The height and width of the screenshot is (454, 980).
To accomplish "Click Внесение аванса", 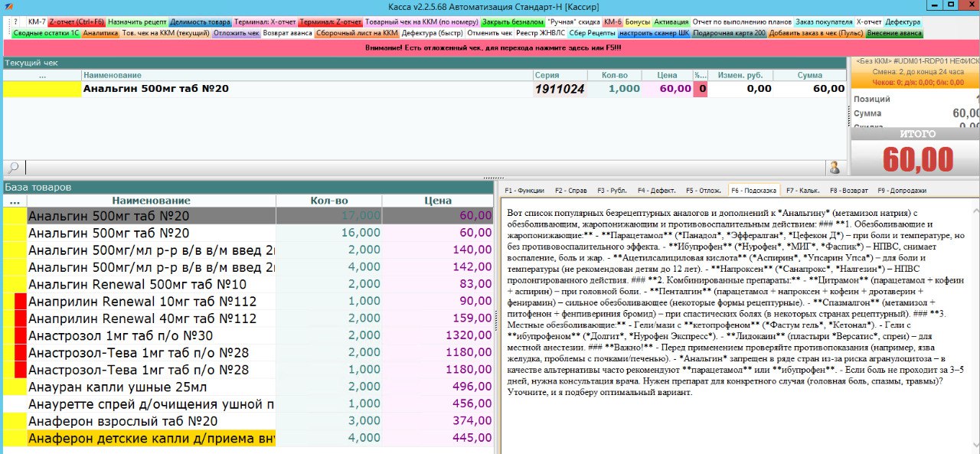I will pyautogui.click(x=895, y=33).
